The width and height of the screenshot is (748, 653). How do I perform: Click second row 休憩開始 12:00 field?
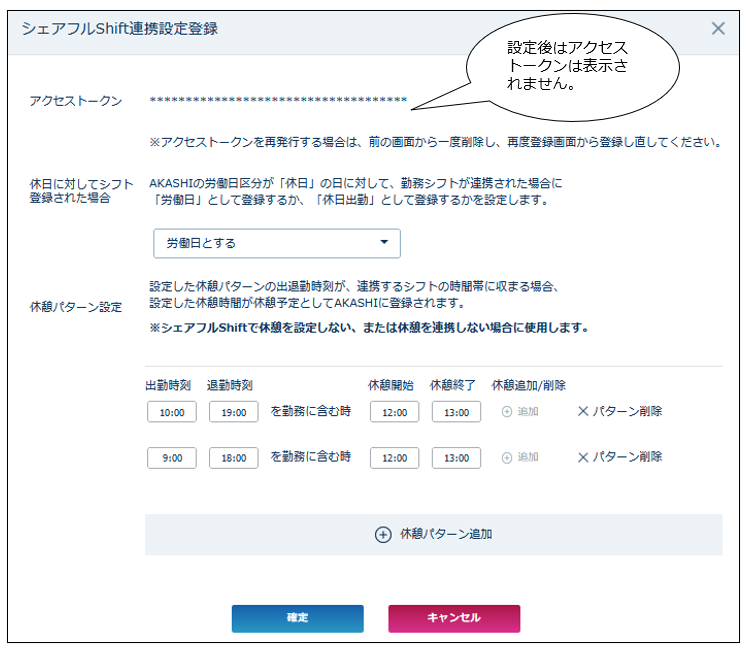394,458
